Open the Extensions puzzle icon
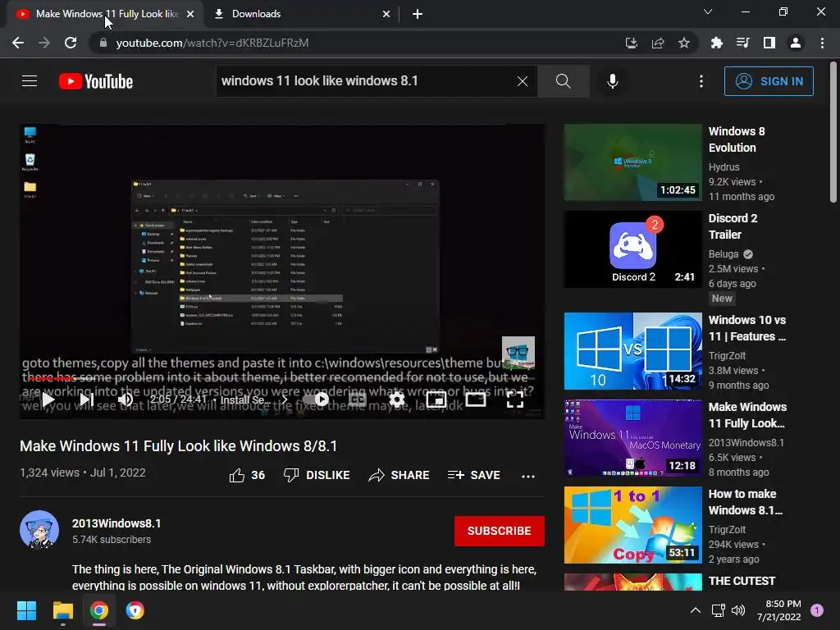 click(x=717, y=43)
